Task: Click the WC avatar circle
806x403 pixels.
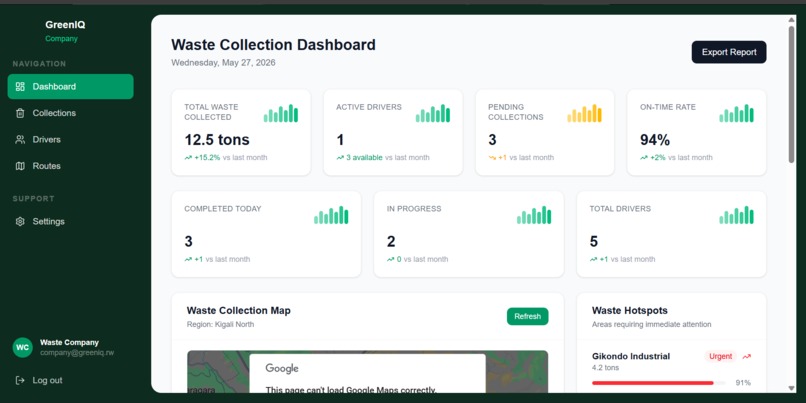Action: 23,347
